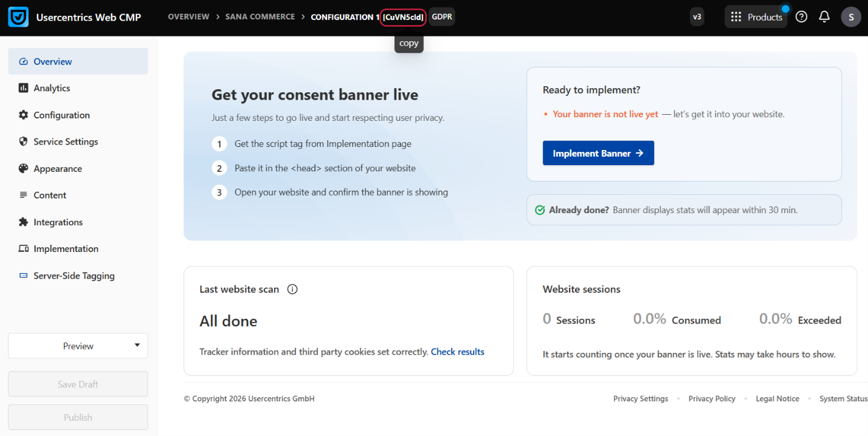
Task: Click the info icon beside Last website scan
Action: (x=292, y=290)
